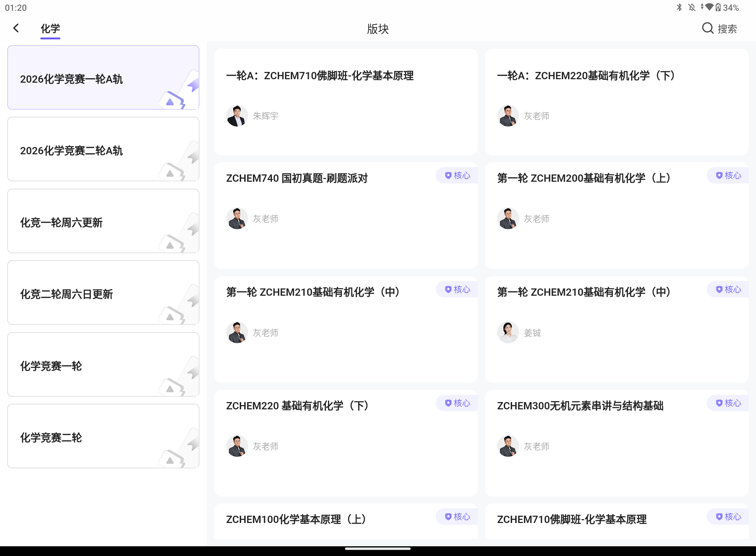Select 2026化学竞赛二轮A轨 category
Image resolution: width=756 pixels, height=556 pixels.
click(x=103, y=149)
